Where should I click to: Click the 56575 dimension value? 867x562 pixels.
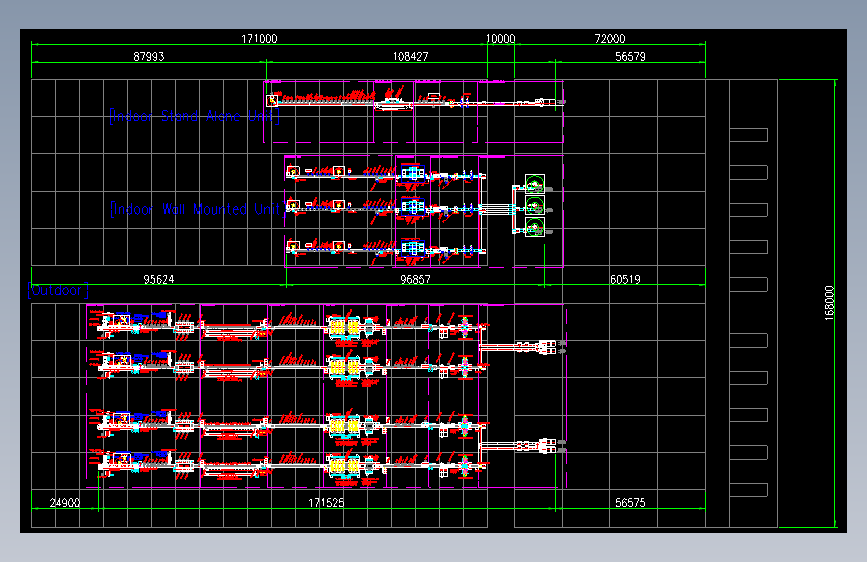[x=630, y=503]
